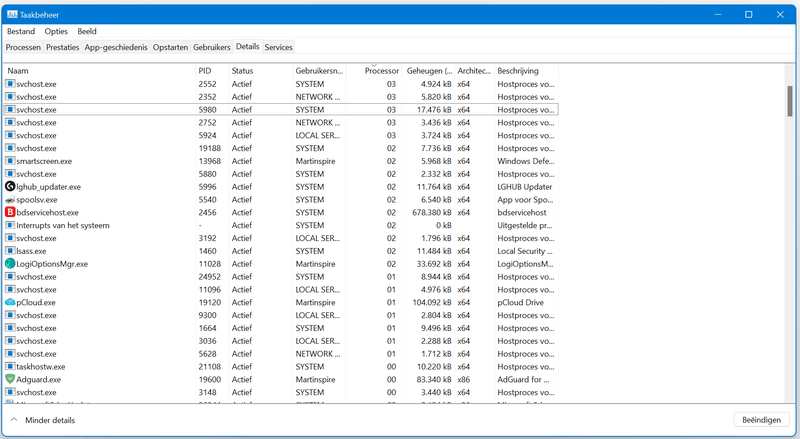The height and width of the screenshot is (439, 800).
Task: Open the Beeld menu
Action: coord(87,31)
